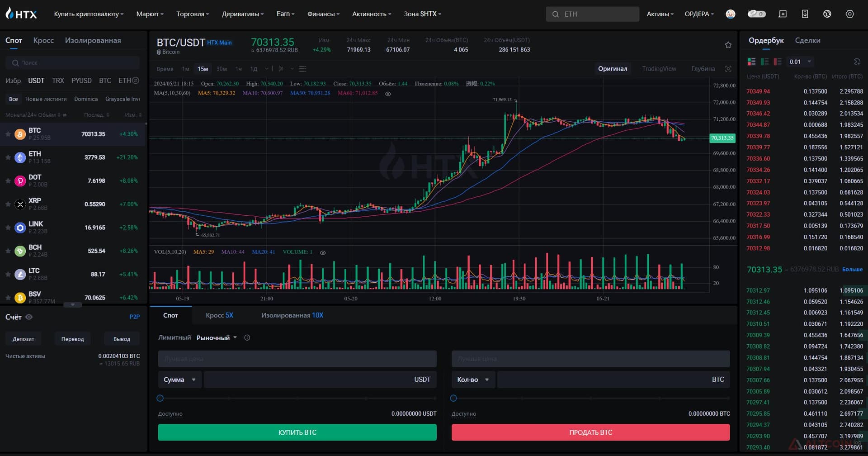Open the hexagon settings icon in header
Image resolution: width=868 pixels, height=456 pixels.
[x=849, y=14]
